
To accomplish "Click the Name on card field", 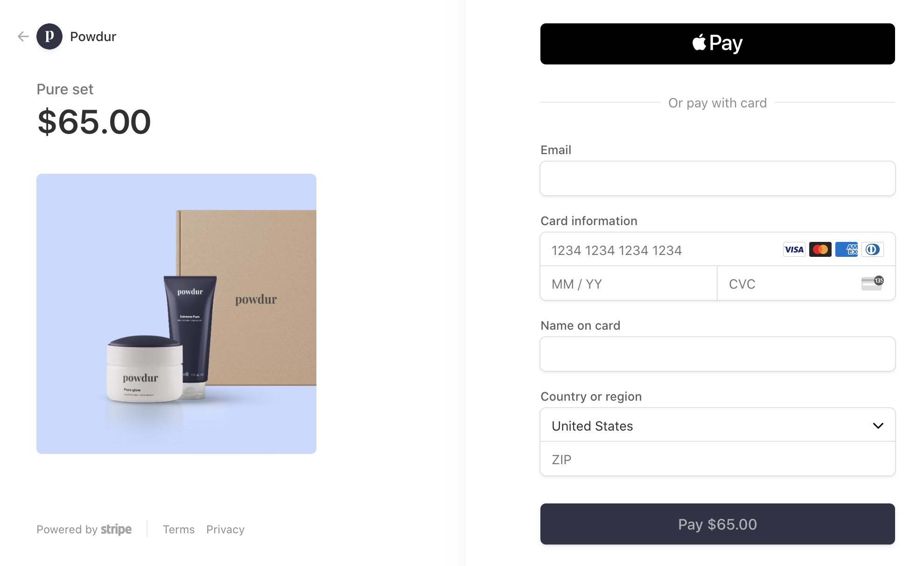I will (717, 354).
